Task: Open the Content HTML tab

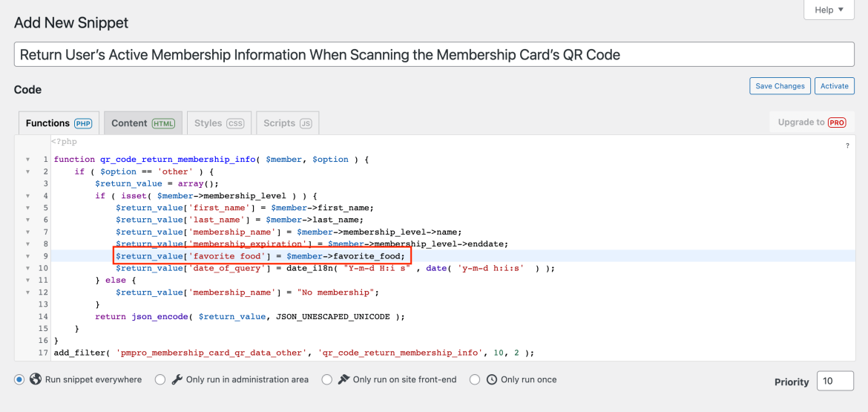Action: [142, 123]
